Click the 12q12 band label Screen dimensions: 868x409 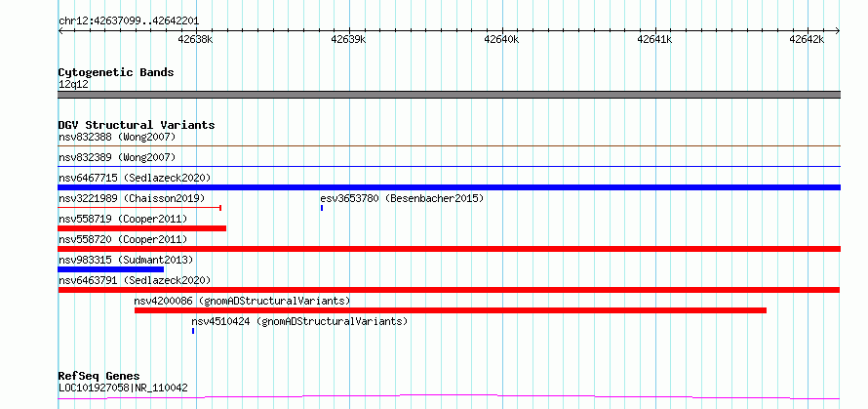73,85
